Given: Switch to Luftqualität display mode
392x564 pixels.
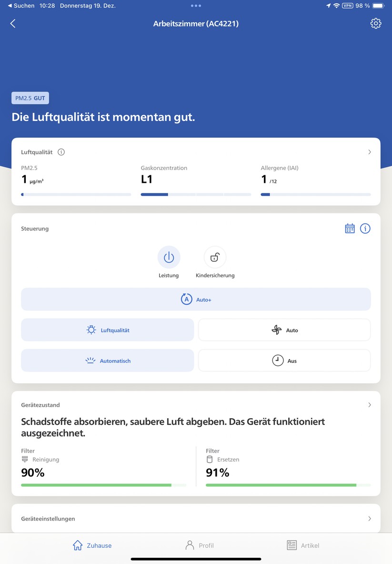Looking at the screenshot, I should point(107,330).
